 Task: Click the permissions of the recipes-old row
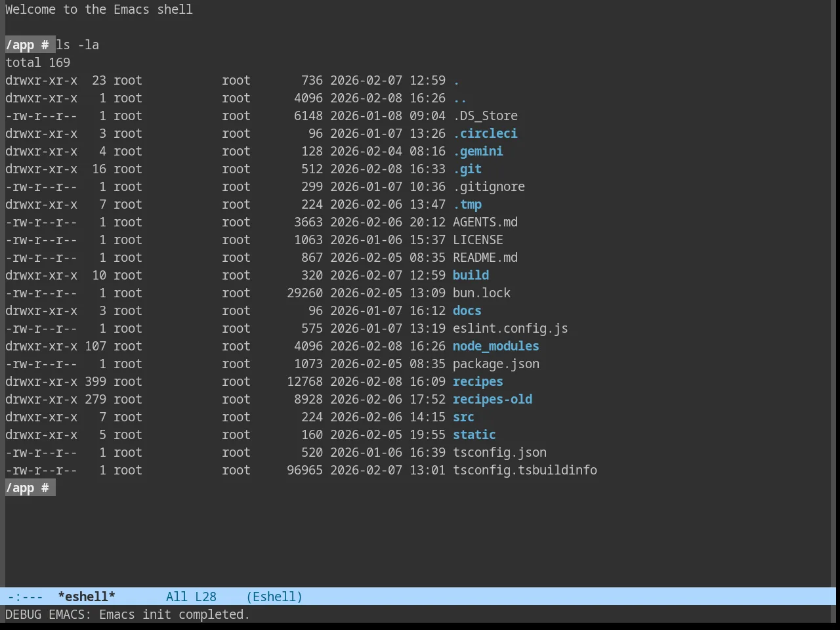tap(41, 399)
